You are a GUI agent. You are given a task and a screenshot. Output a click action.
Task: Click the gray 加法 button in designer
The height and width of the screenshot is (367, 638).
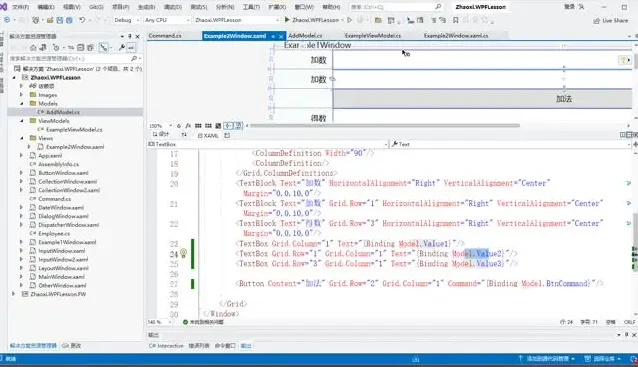[483, 99]
